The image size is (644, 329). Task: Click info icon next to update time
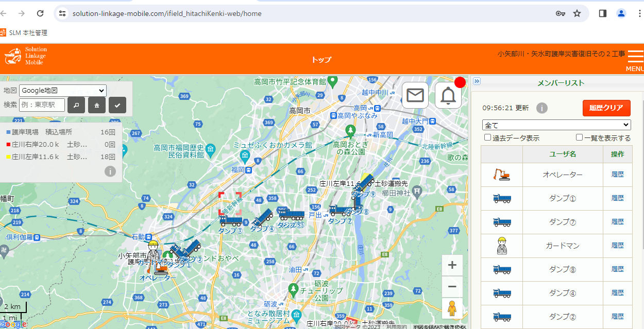(541, 108)
